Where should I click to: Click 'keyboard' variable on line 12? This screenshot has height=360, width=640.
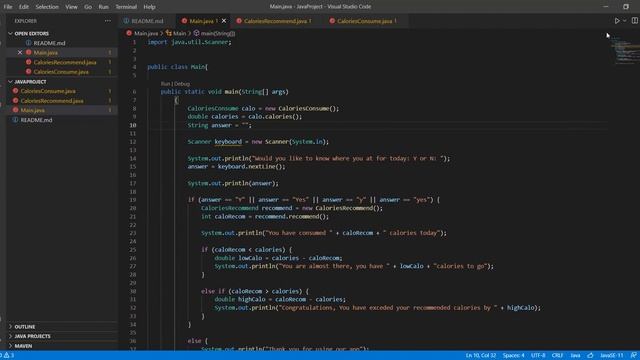228,142
